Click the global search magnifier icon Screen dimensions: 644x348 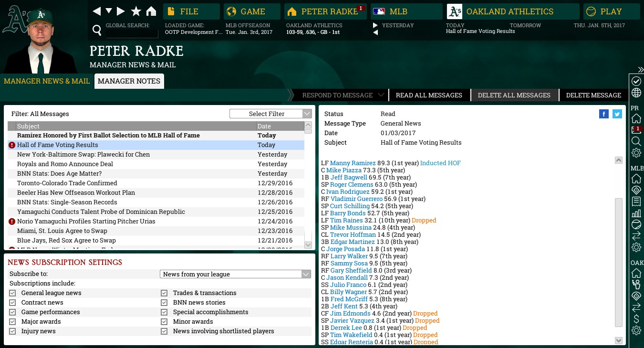[x=97, y=31]
